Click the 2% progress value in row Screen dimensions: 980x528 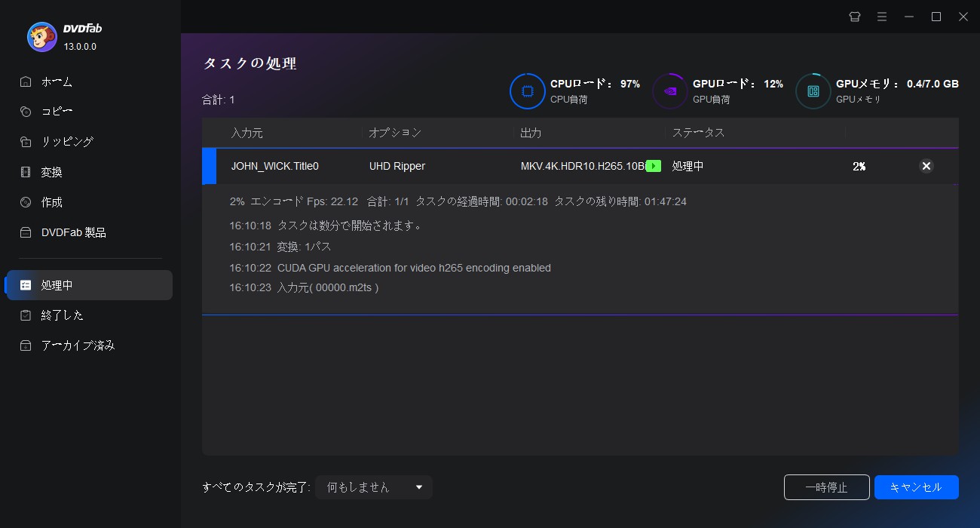859,166
